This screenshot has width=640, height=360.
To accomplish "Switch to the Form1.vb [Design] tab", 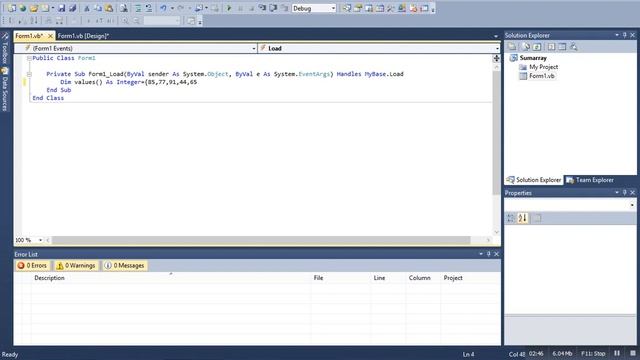I will point(83,36).
